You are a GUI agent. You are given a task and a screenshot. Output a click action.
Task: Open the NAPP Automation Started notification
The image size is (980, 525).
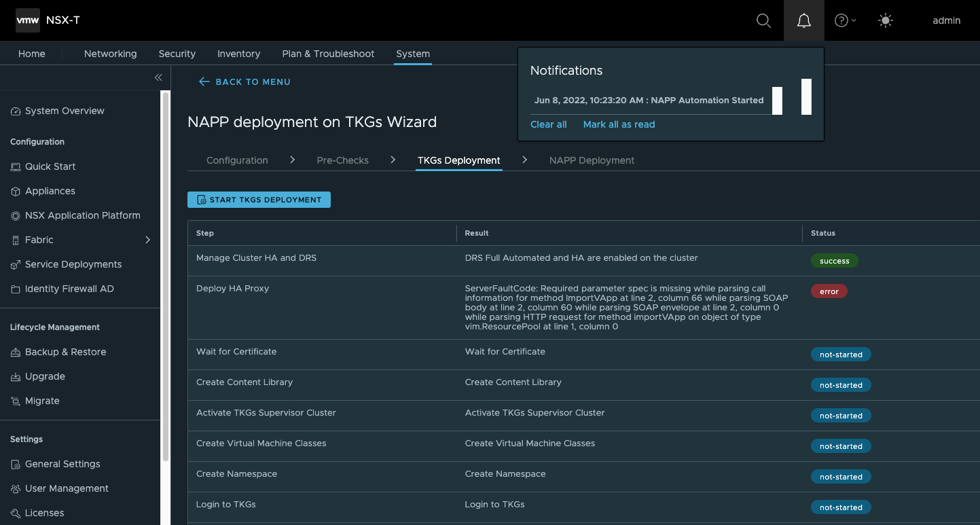point(649,101)
